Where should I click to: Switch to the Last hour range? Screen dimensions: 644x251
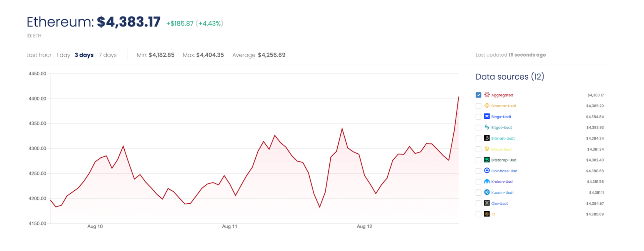39,55
